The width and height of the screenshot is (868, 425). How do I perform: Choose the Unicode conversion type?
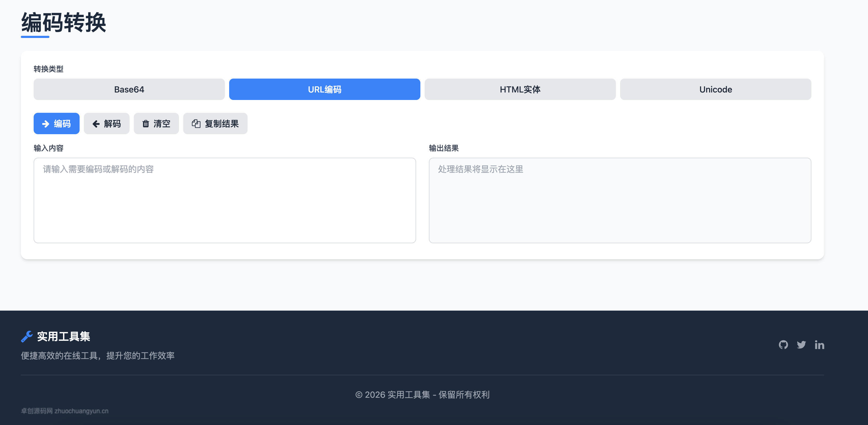[x=715, y=89]
